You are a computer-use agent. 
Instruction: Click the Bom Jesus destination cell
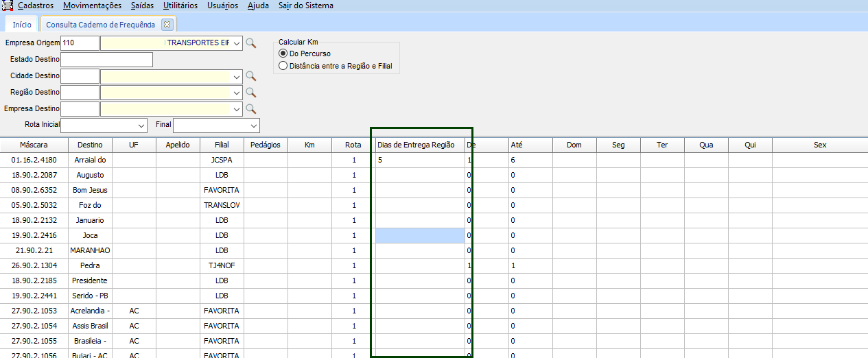90,190
